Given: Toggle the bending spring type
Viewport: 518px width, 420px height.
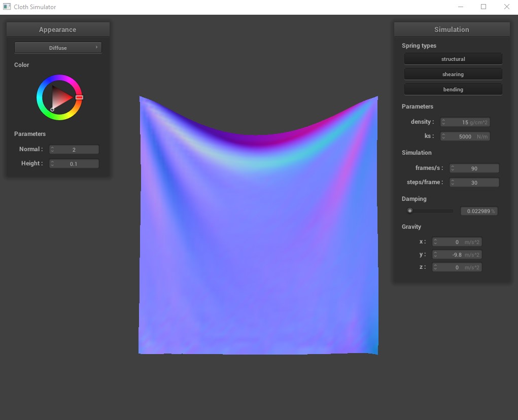Looking at the screenshot, I should pyautogui.click(x=453, y=89).
